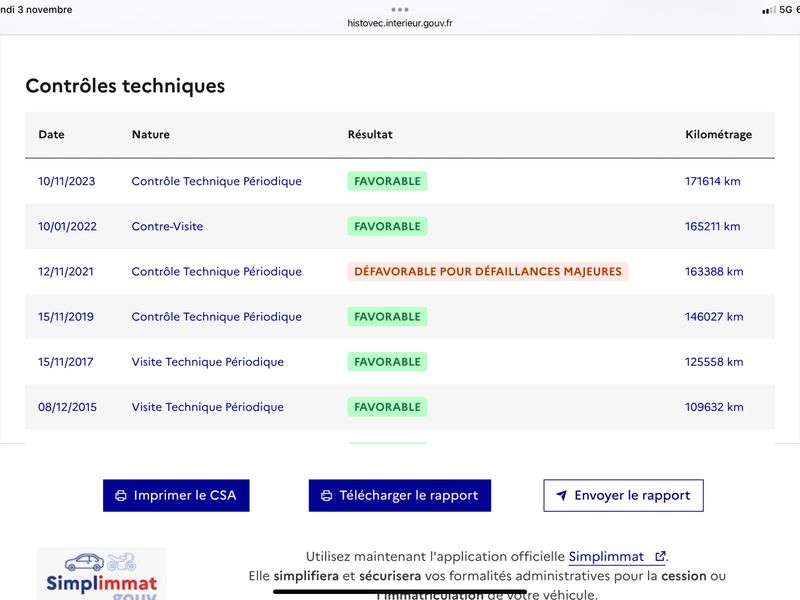Select the date 15/11/2017
The width and height of the screenshot is (800, 600).
pos(66,362)
